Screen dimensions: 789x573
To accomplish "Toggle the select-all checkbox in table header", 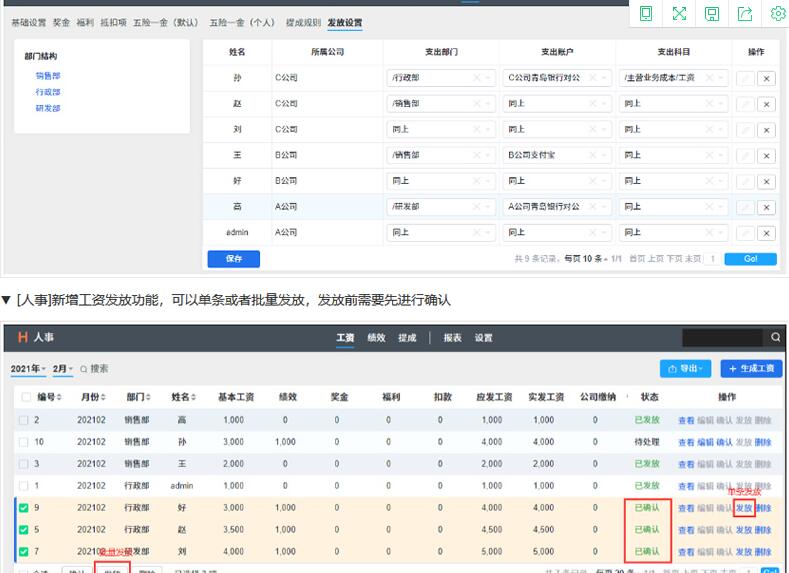I will (x=23, y=398).
